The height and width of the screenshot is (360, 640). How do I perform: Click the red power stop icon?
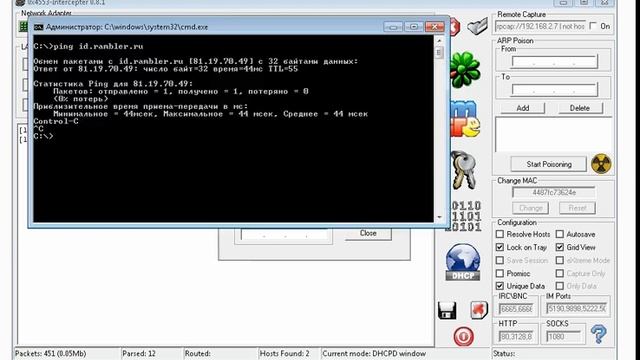(463, 337)
